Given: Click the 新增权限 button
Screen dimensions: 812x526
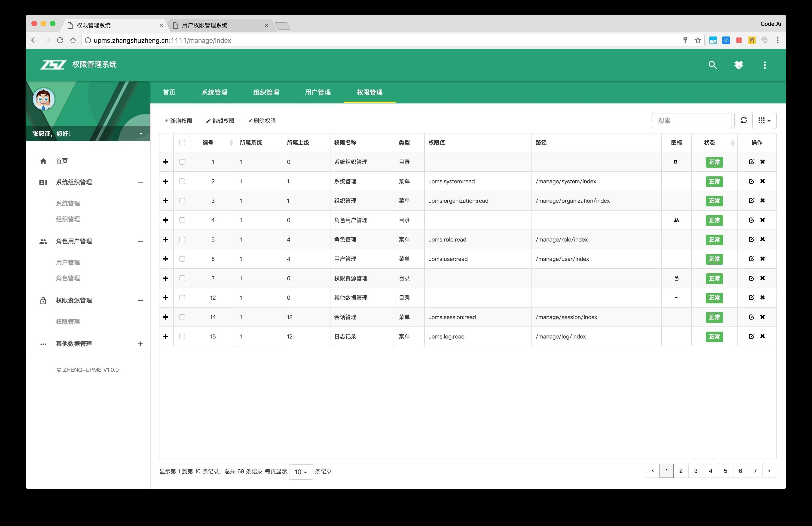Looking at the screenshot, I should tap(178, 121).
